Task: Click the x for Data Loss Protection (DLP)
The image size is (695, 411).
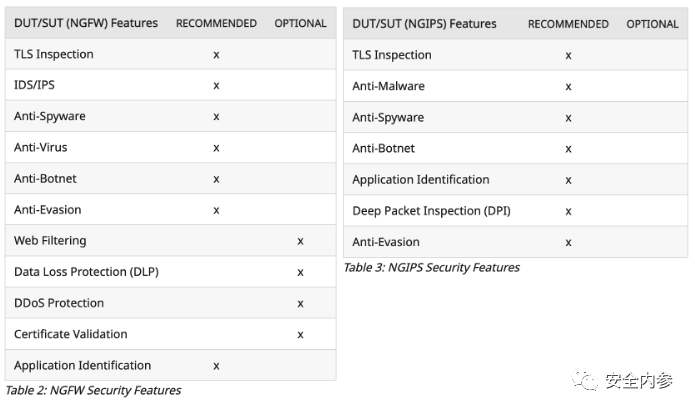Action: (x=300, y=273)
